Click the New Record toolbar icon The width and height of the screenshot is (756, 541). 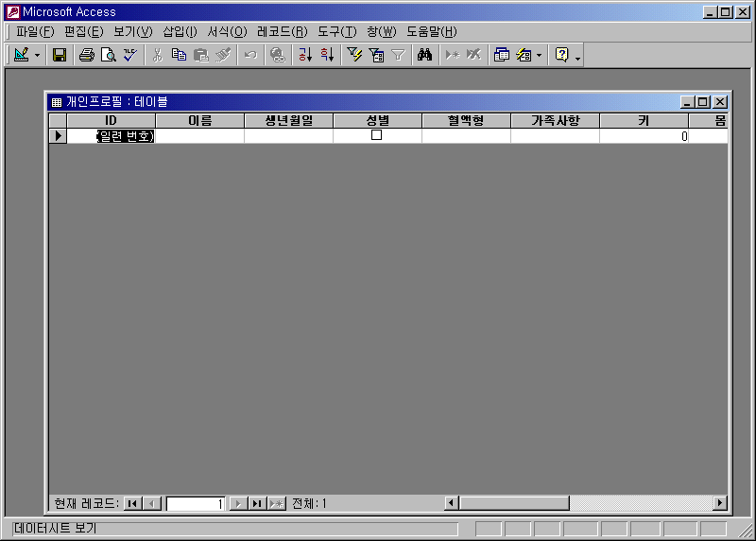(x=453, y=55)
